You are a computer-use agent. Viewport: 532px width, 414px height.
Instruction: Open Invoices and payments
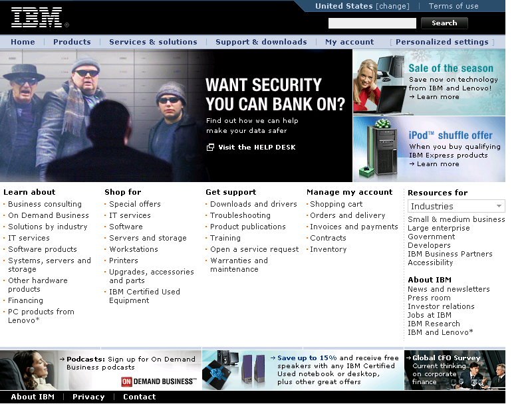[x=354, y=227]
